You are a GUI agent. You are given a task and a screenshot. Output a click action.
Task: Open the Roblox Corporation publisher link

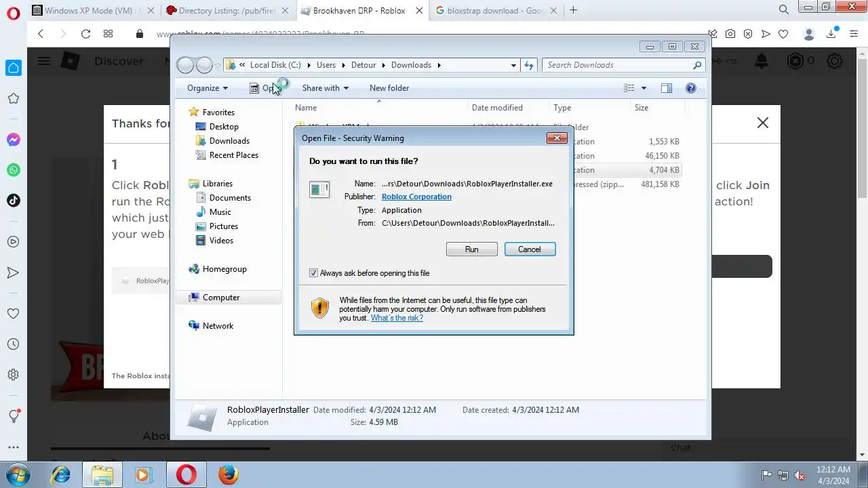coord(416,197)
